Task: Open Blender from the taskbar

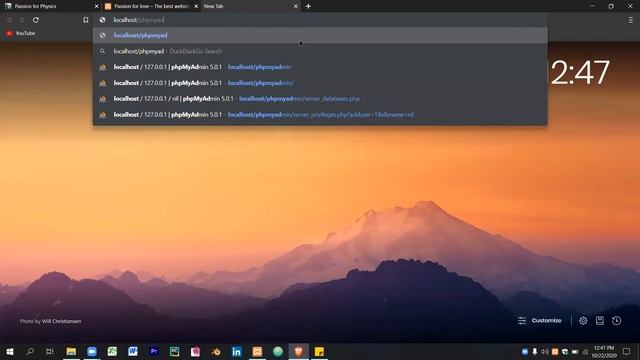Action: (x=216, y=351)
